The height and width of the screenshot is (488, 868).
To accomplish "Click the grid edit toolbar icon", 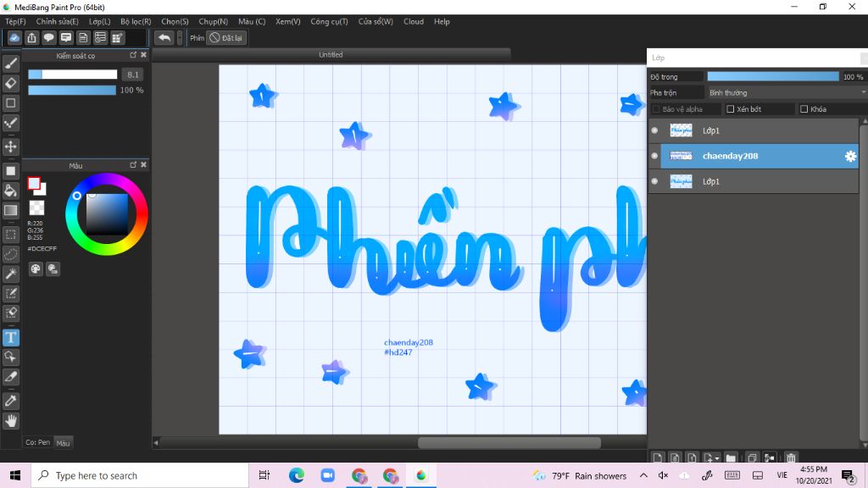I will 117,37.
